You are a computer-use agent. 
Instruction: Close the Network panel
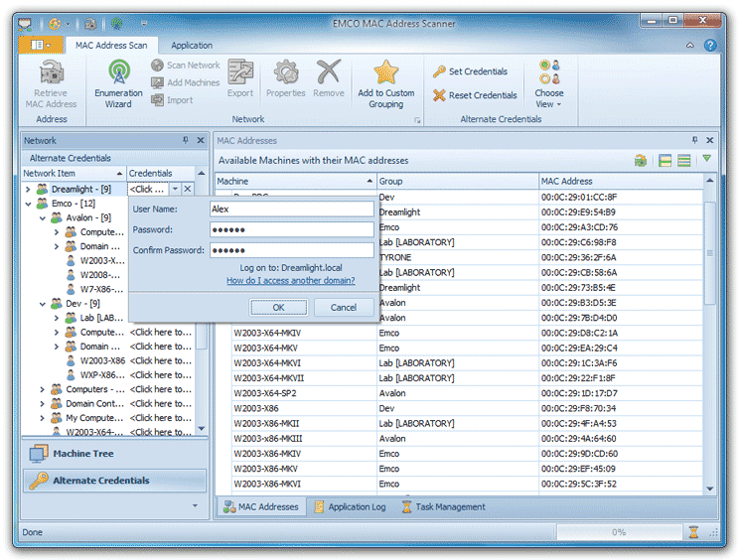coord(201,140)
